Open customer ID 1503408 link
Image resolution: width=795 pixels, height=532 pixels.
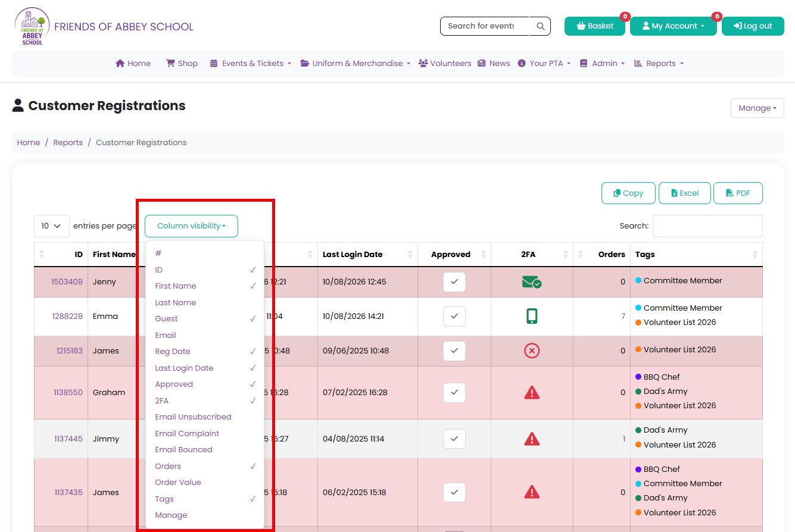[67, 282]
